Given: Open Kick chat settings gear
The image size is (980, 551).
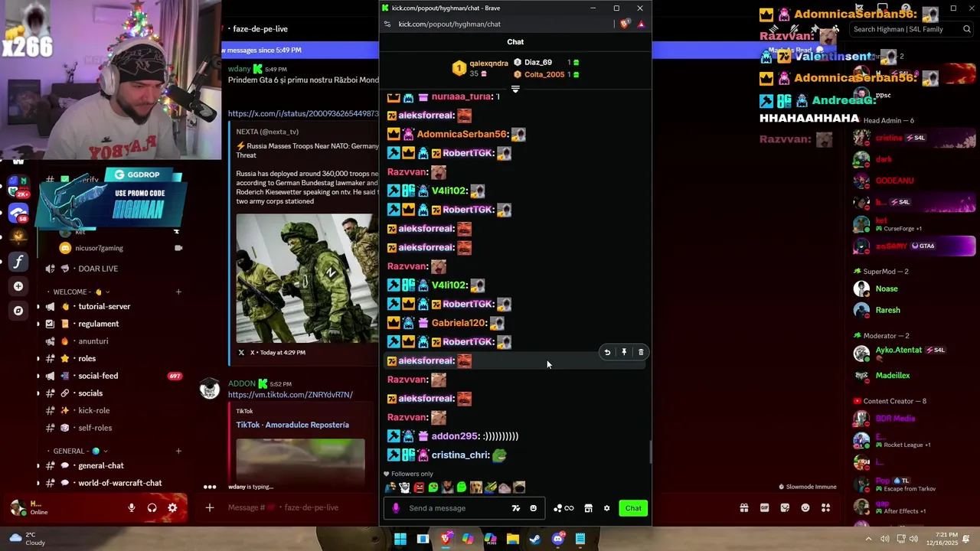Looking at the screenshot, I should coord(607,508).
